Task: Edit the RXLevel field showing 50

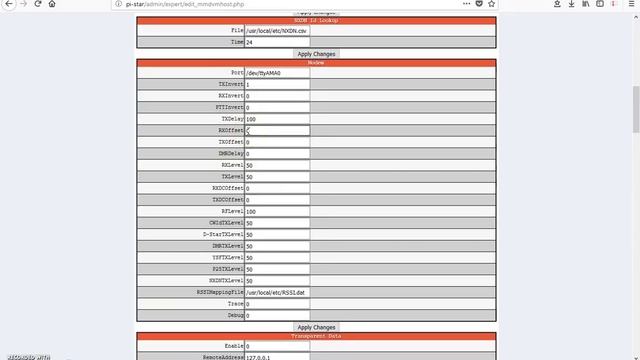Action: click(x=277, y=165)
